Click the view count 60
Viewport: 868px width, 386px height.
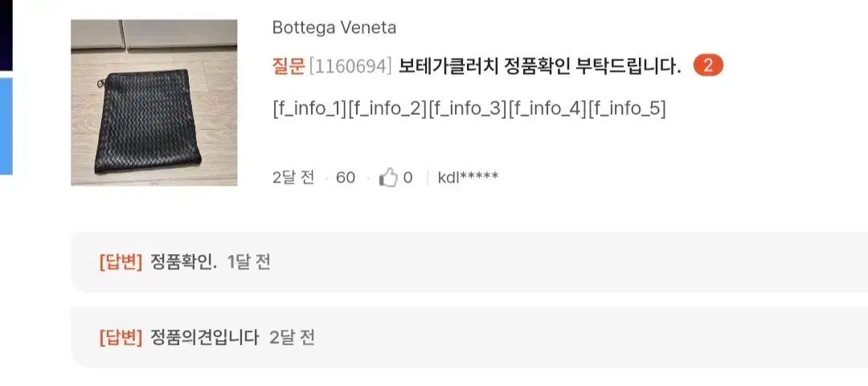click(x=346, y=178)
